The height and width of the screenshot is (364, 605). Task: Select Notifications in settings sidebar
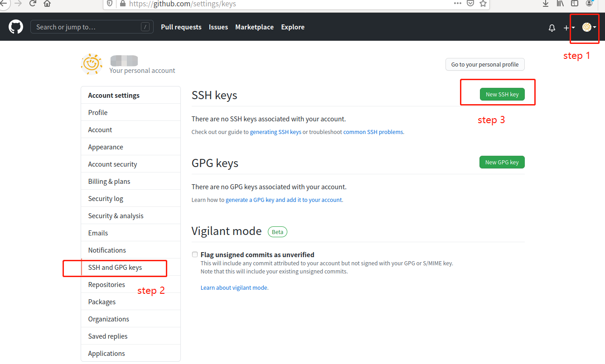pyautogui.click(x=131, y=250)
